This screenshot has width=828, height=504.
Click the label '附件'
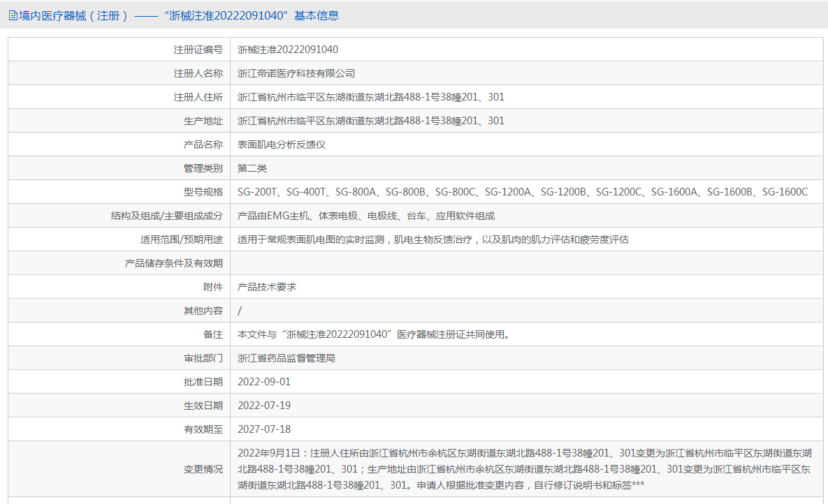(213, 287)
